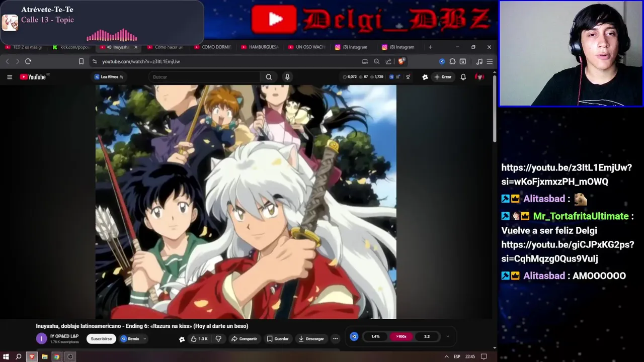Viewport: 644px width, 362px height.
Task: Click the video title text
Action: (142, 326)
